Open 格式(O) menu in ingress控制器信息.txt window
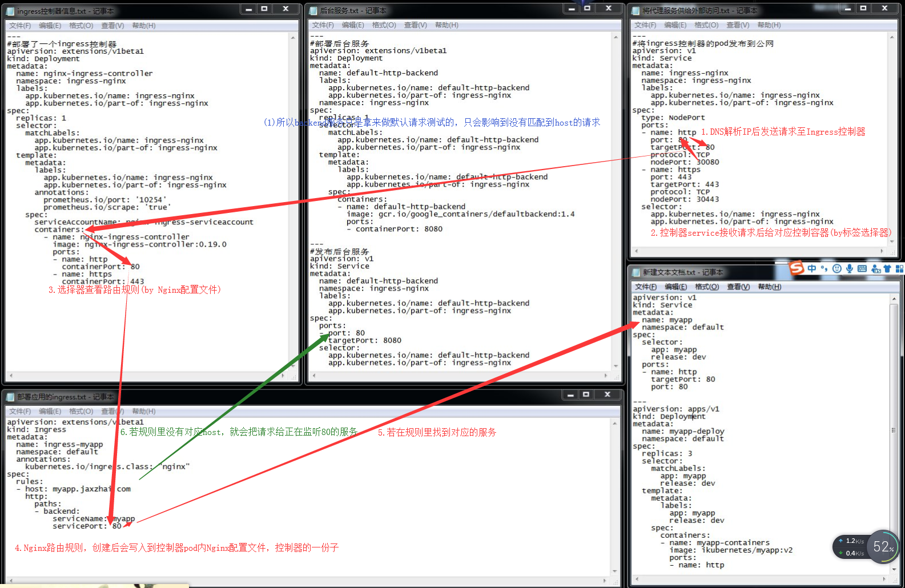This screenshot has height=588, width=905. [81, 26]
